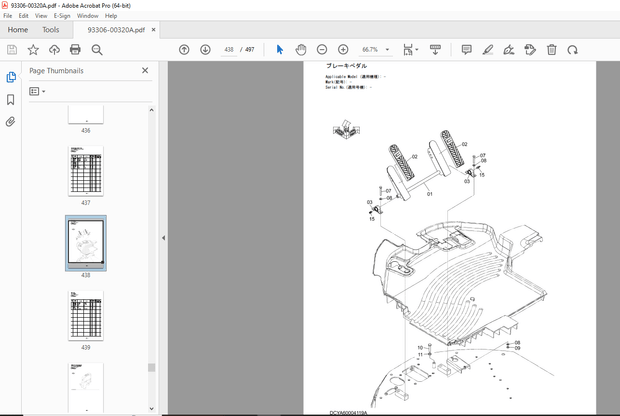
Task: Activate the hand pan tool
Action: point(301,49)
